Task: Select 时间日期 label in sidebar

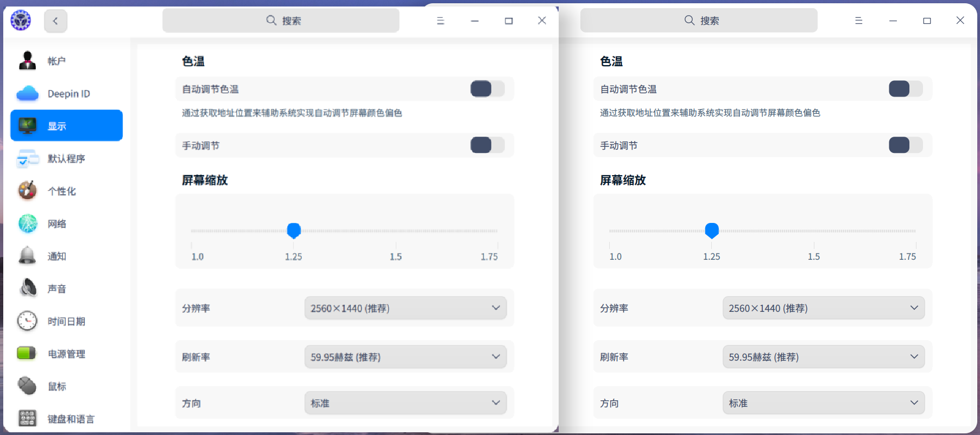Action: pyautogui.click(x=66, y=322)
